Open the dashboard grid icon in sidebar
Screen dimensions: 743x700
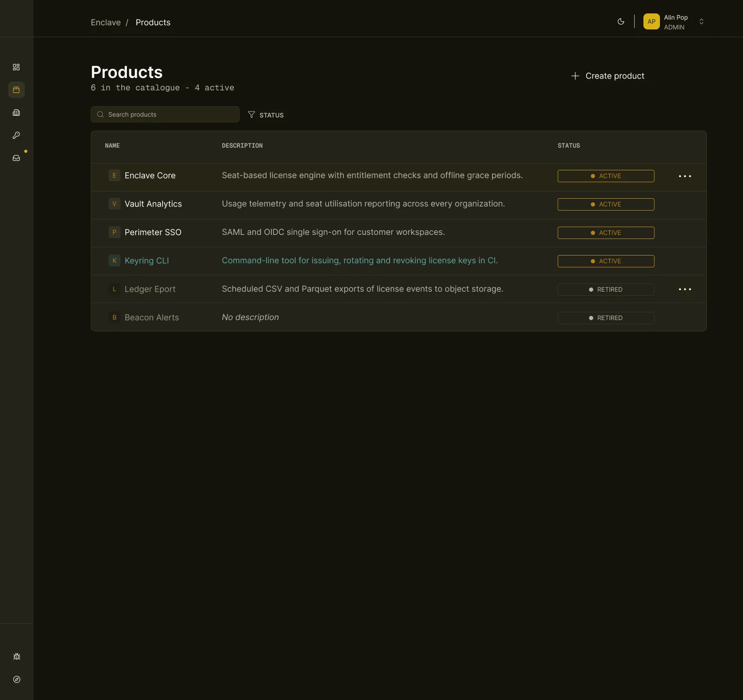[x=17, y=67]
